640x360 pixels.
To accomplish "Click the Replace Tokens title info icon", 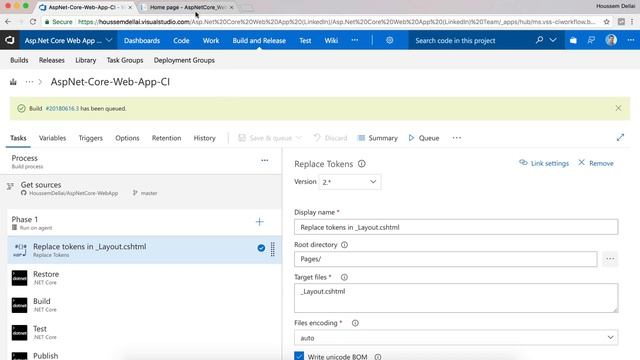I will pyautogui.click(x=362, y=164).
